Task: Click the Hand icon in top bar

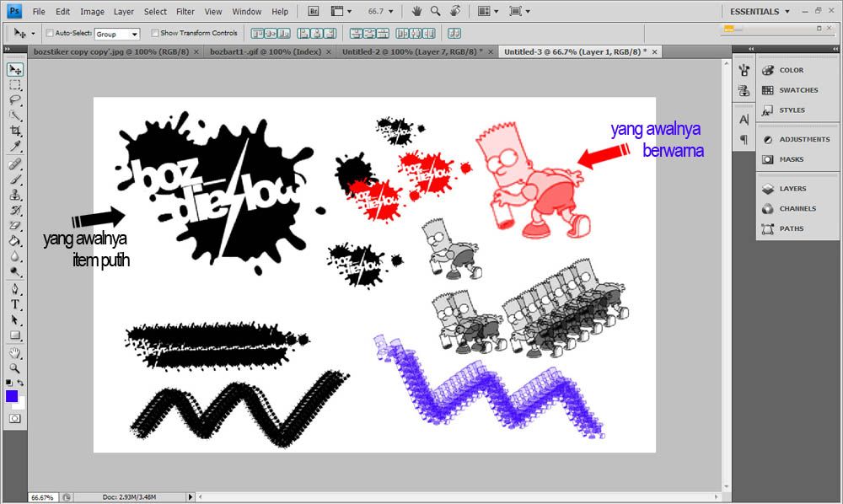Action: click(416, 11)
